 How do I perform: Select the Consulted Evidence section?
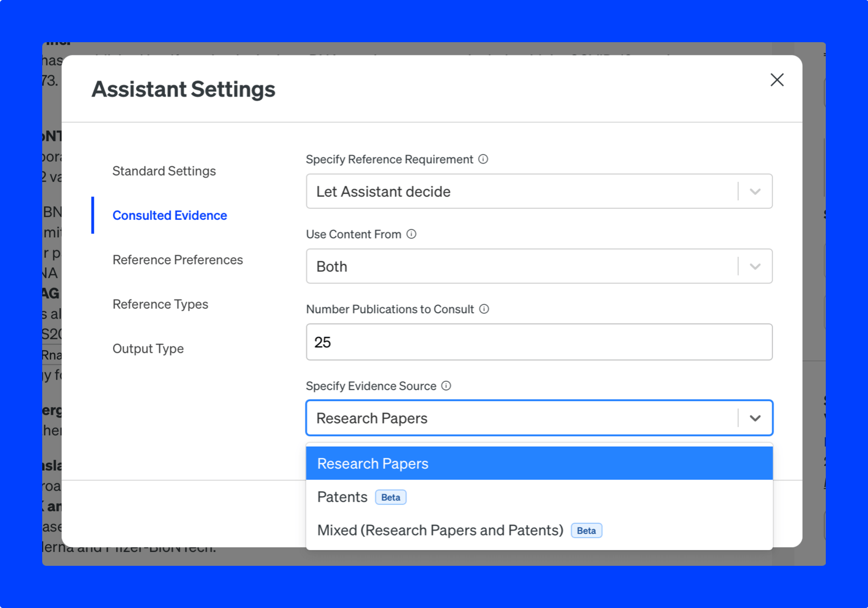click(x=169, y=215)
